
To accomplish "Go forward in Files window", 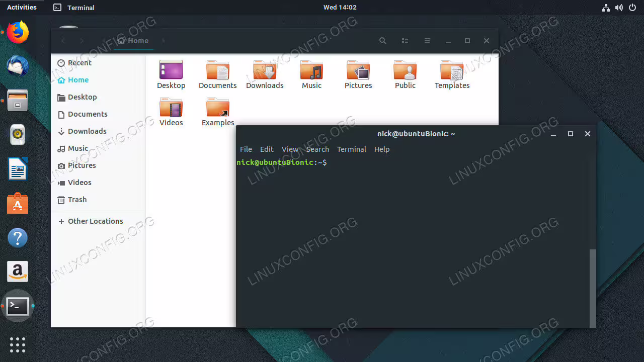I will [x=82, y=41].
